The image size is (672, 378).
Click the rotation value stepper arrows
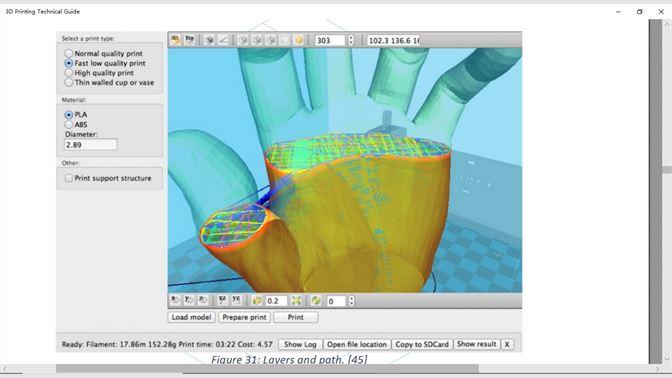tap(351, 301)
